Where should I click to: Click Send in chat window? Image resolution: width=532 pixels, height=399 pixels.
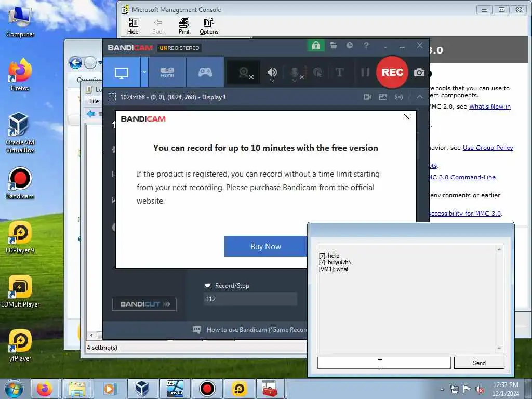tap(479, 363)
